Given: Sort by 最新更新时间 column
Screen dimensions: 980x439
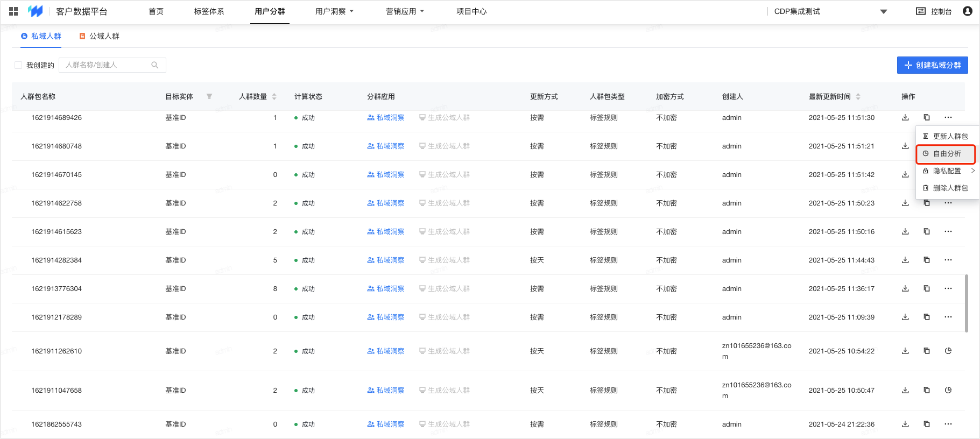Looking at the screenshot, I should 858,97.
